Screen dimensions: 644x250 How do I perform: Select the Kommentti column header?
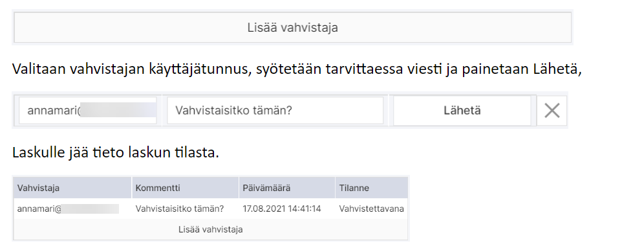185,188
